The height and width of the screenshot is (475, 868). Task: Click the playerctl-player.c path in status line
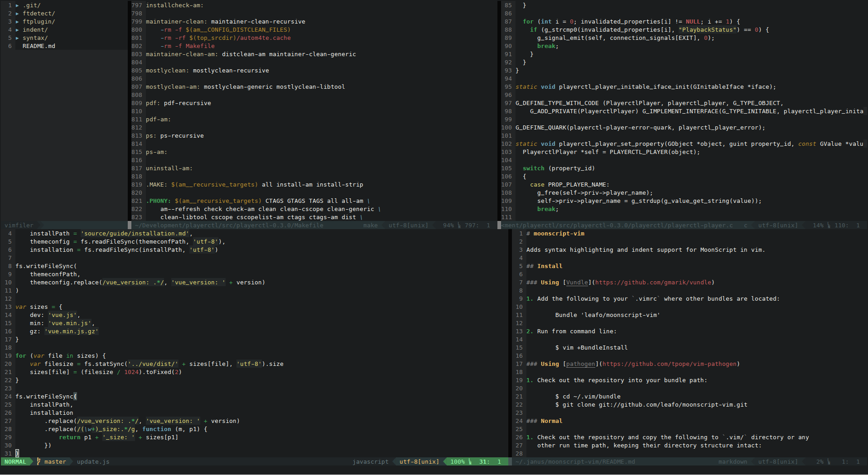coord(617,226)
